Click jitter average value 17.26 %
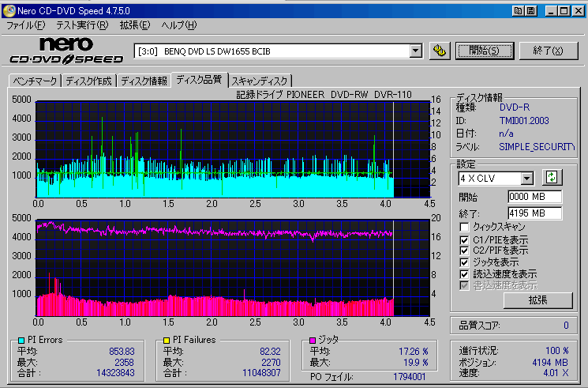The width and height of the screenshot is (588, 388). pyautogui.click(x=414, y=352)
